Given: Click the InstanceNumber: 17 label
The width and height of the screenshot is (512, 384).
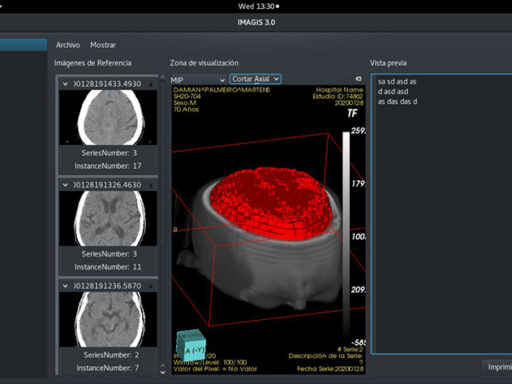Looking at the screenshot, I should click(x=108, y=166).
